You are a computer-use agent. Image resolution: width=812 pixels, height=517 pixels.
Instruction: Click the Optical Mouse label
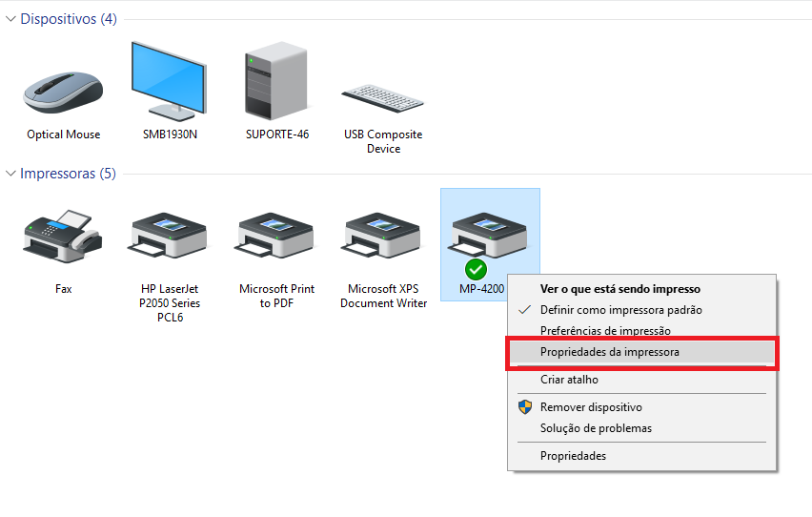click(63, 134)
